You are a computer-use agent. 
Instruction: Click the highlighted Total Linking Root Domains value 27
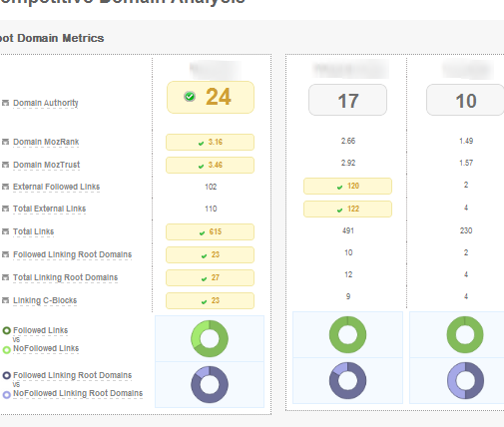click(210, 278)
